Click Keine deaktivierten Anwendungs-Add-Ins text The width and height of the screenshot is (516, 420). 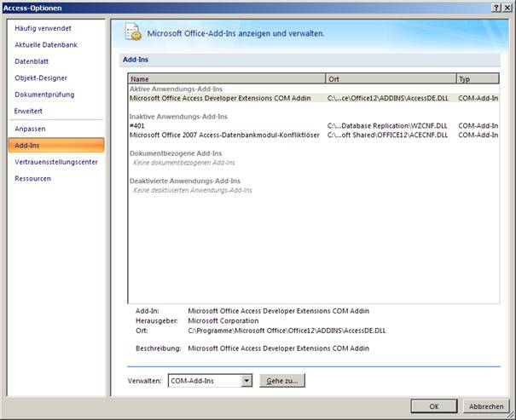[193, 190]
